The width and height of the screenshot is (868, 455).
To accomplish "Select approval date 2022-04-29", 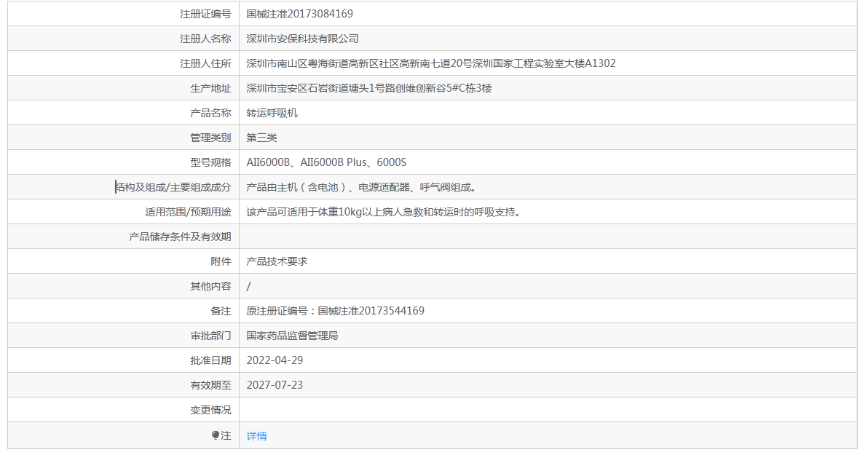I will [x=275, y=360].
